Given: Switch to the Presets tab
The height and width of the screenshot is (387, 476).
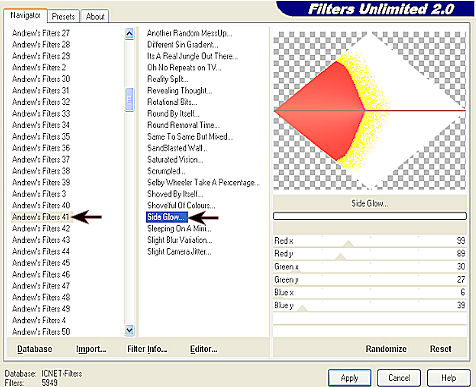Looking at the screenshot, I should pyautogui.click(x=63, y=16).
